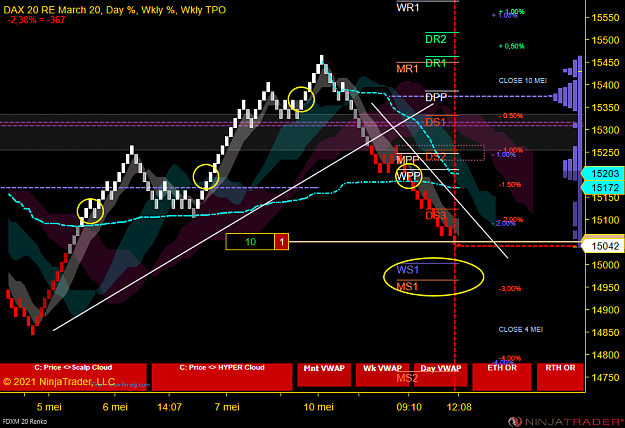The width and height of the screenshot is (625, 428).
Task: Click the CLOSE 4 MEI label
Action: click(x=521, y=330)
